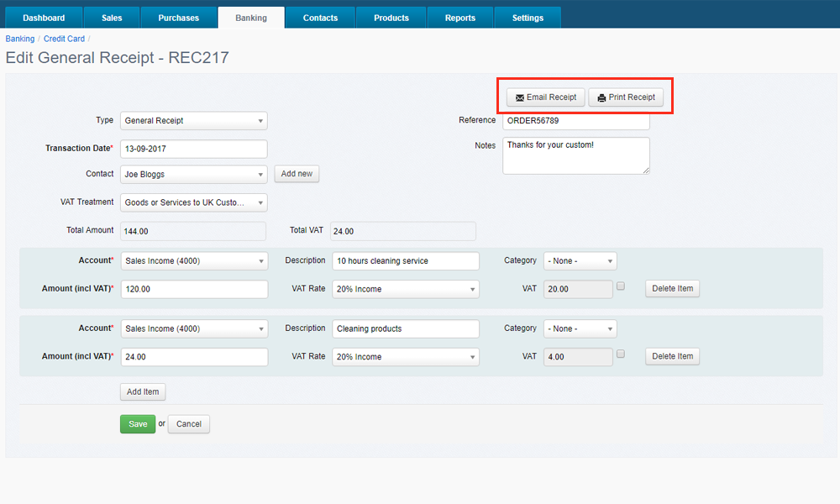Click the Reference field containing ORDER56789

576,121
